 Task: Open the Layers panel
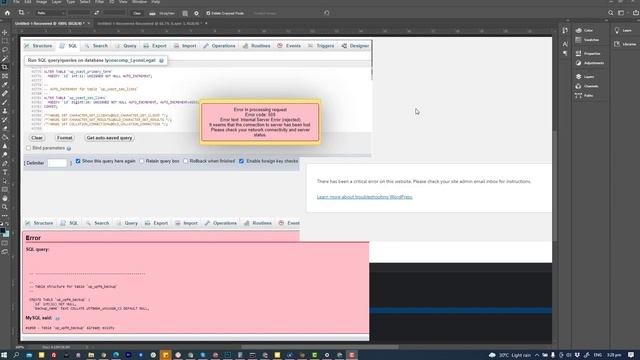pyautogui.click(x=585, y=77)
